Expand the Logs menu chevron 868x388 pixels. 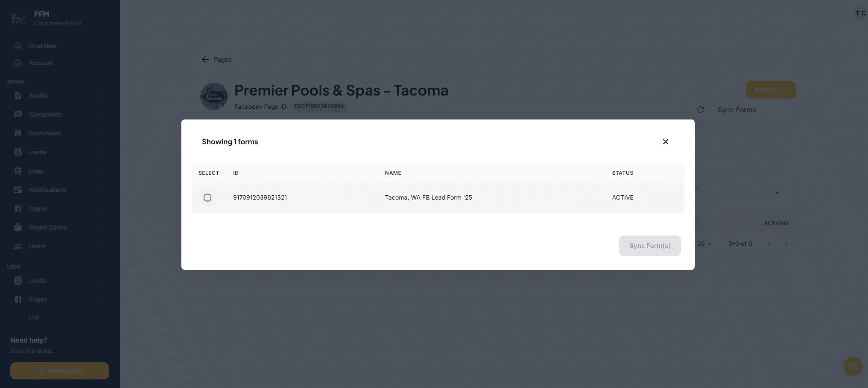coord(102,171)
